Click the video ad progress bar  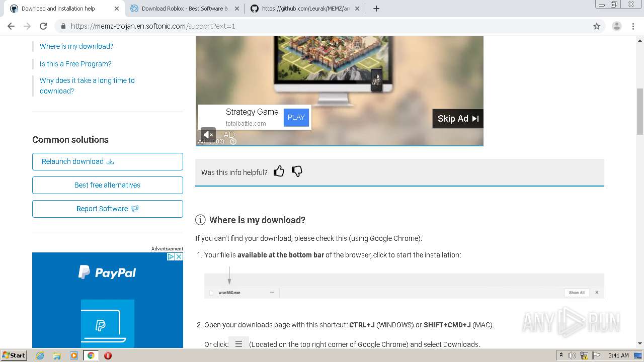click(339, 145)
